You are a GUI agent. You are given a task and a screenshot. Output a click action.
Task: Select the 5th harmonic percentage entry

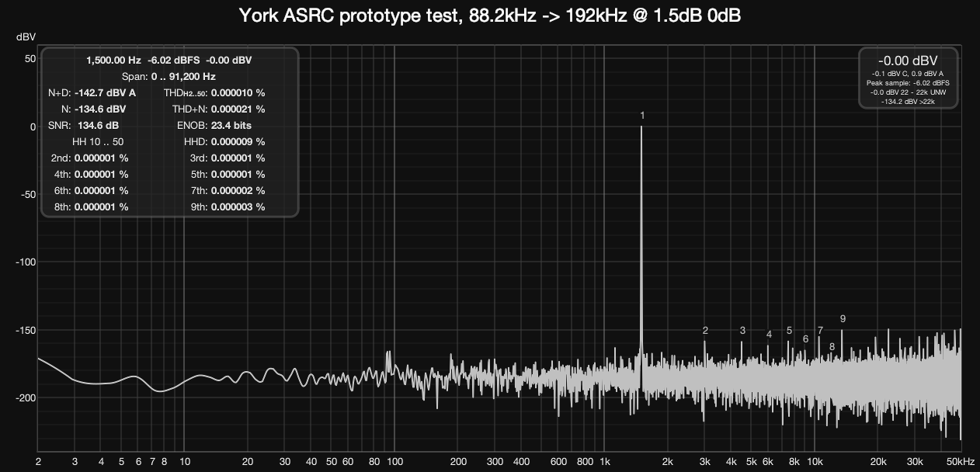click(228, 175)
